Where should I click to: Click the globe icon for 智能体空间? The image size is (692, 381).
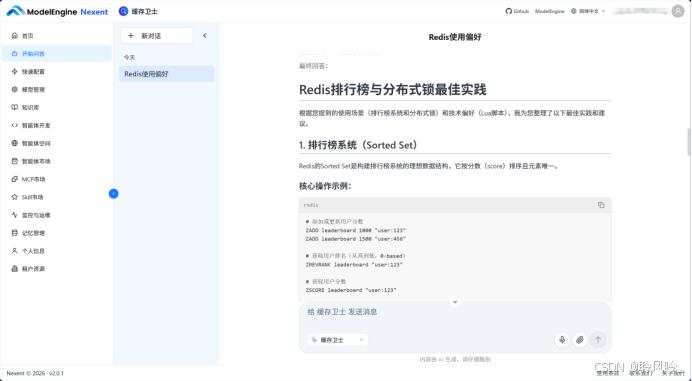[15, 143]
